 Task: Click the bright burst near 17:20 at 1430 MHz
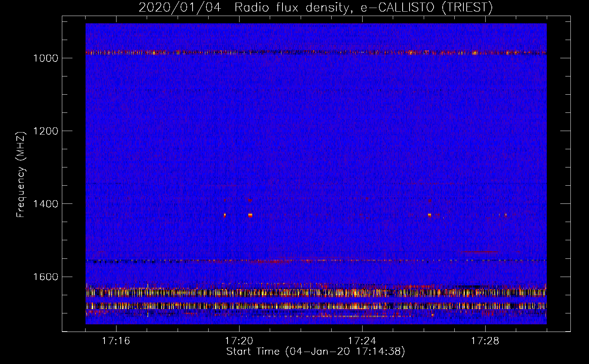pos(250,215)
